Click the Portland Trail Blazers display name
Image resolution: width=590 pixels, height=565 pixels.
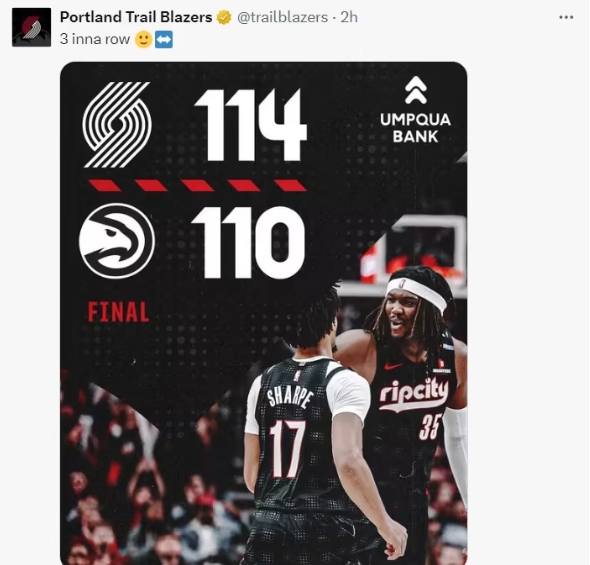pyautogui.click(x=136, y=17)
